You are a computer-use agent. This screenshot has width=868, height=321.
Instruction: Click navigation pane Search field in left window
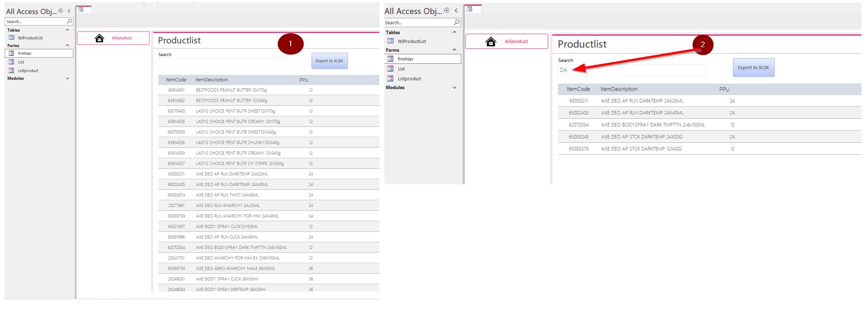click(36, 21)
